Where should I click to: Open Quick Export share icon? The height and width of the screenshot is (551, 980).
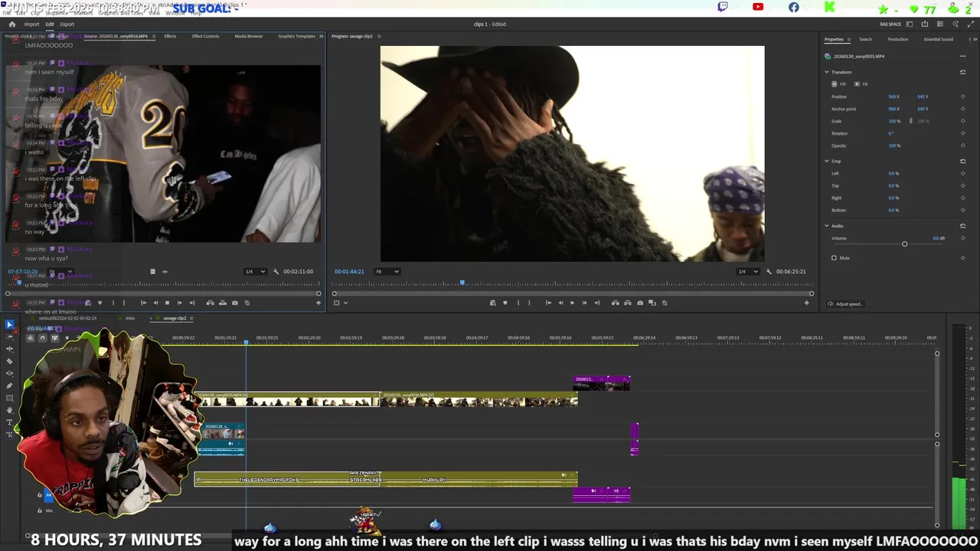pos(925,24)
